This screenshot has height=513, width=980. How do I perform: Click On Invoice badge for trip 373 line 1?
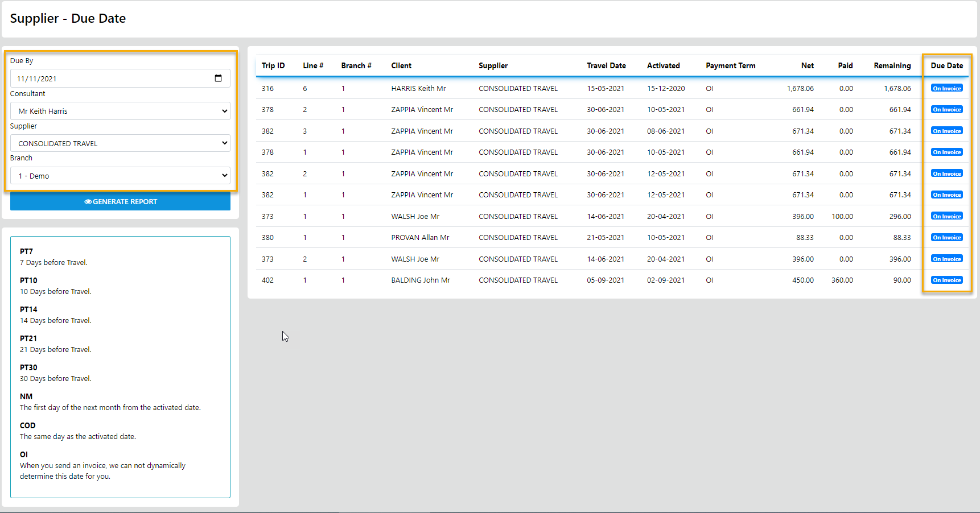(x=946, y=216)
